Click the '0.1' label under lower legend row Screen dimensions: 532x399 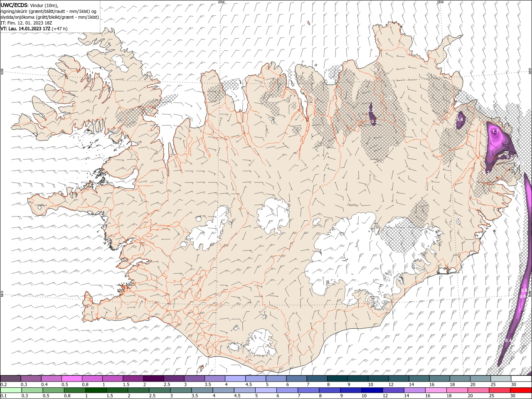click(4, 396)
